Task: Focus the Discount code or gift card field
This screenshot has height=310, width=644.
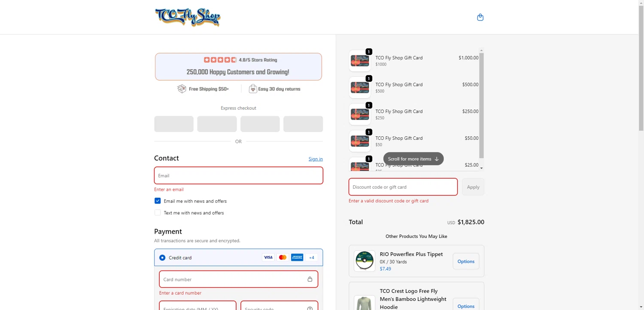Action: [403, 187]
